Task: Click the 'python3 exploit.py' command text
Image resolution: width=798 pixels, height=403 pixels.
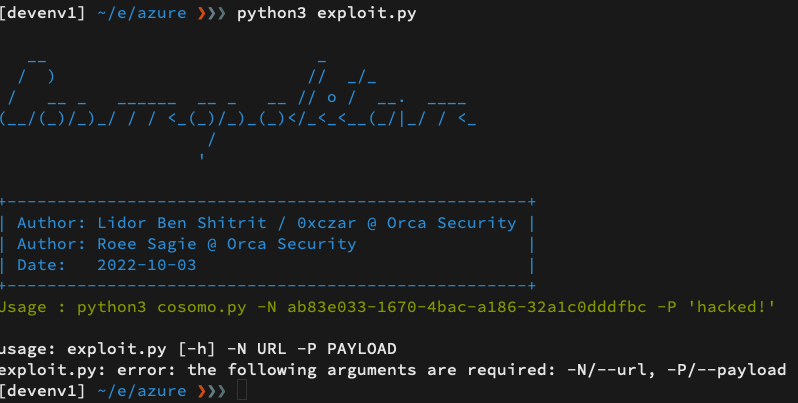Action: 326,13
